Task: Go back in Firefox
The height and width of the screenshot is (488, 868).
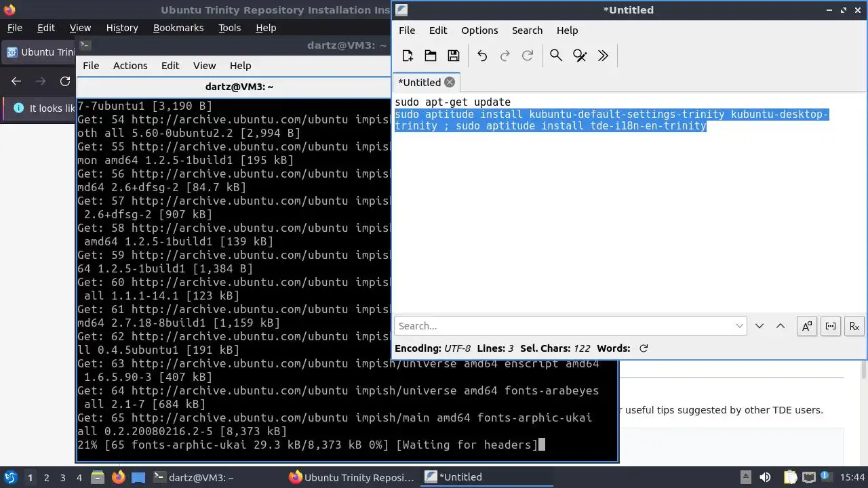Action: click(x=16, y=81)
